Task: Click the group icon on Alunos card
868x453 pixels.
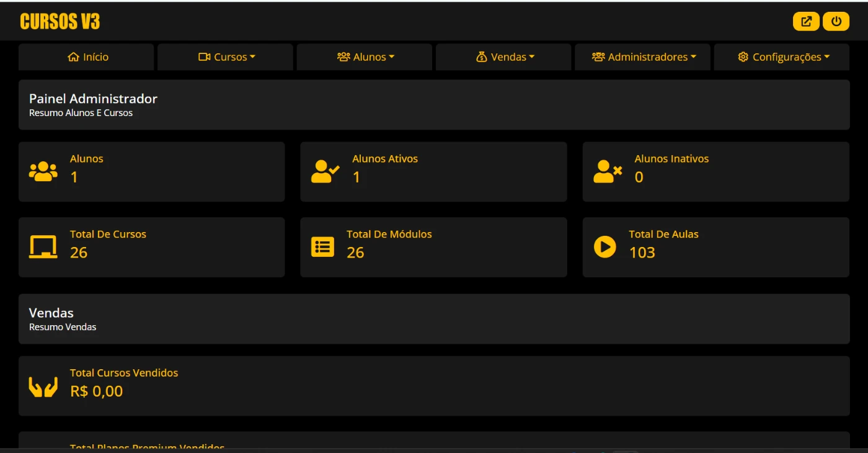Action: pos(43,172)
